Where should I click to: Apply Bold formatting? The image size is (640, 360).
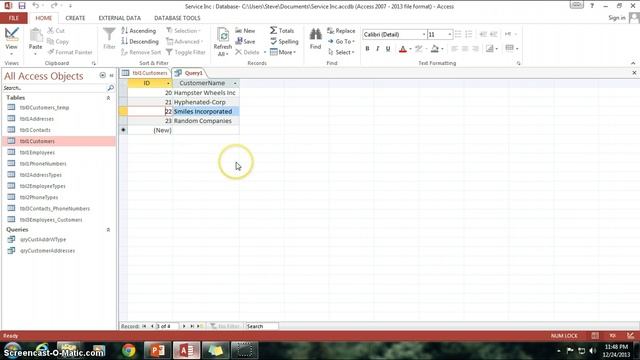click(367, 49)
